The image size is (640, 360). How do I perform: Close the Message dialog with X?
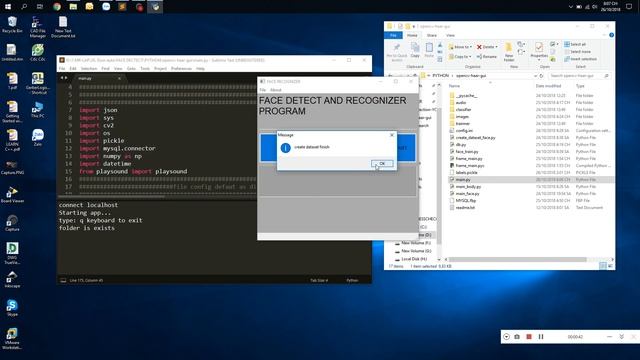(x=392, y=135)
